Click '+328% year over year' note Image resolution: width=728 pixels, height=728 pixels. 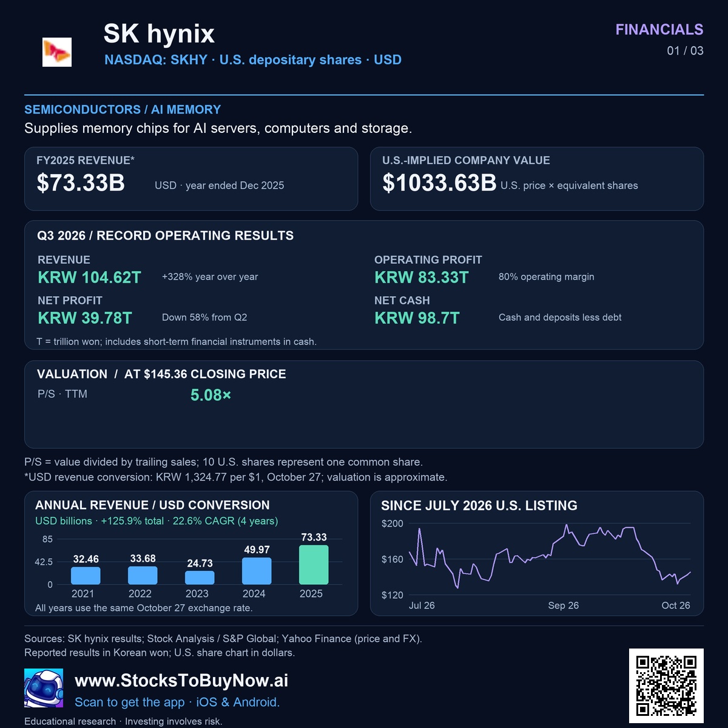coord(210,277)
